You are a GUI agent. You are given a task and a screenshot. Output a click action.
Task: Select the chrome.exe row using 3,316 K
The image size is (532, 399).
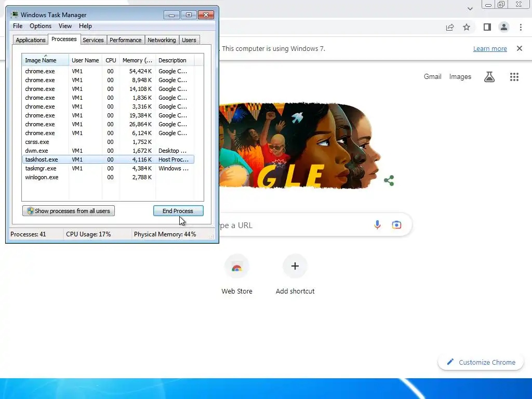(x=108, y=107)
